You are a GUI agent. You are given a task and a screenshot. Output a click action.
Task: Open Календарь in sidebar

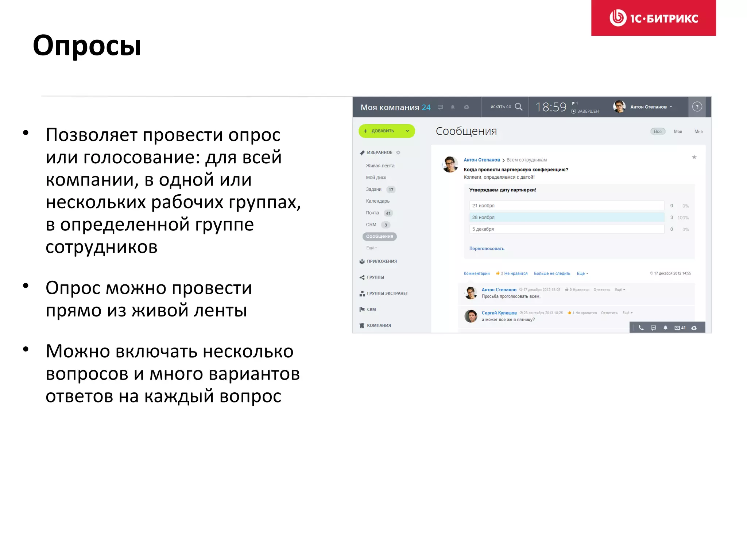378,201
